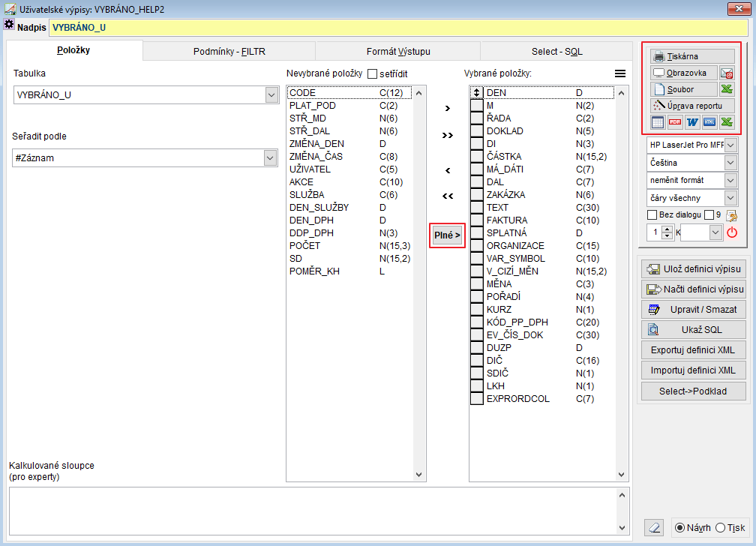Tick the Bez dialogu checkbox
Image resolution: width=756 pixels, height=546 pixels.
(x=652, y=214)
